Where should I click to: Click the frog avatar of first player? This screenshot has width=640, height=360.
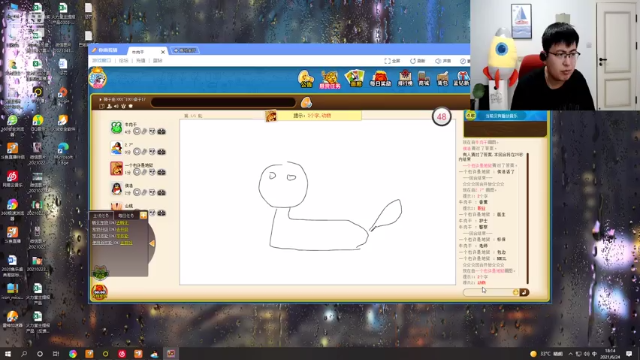116,127
